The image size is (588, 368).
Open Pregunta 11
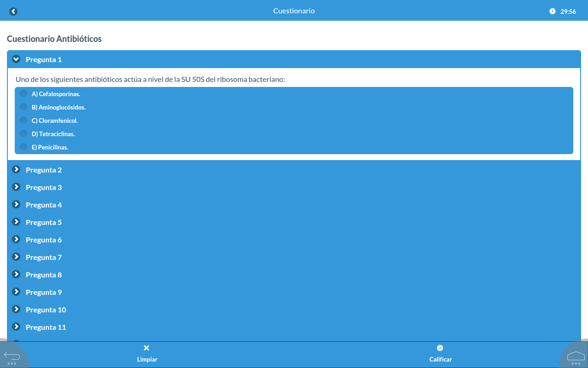[x=294, y=327]
